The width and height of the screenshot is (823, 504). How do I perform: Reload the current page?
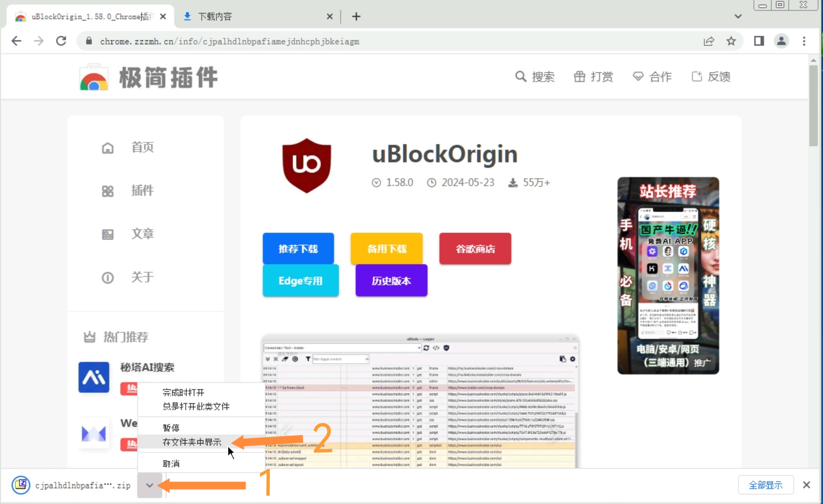click(x=61, y=41)
